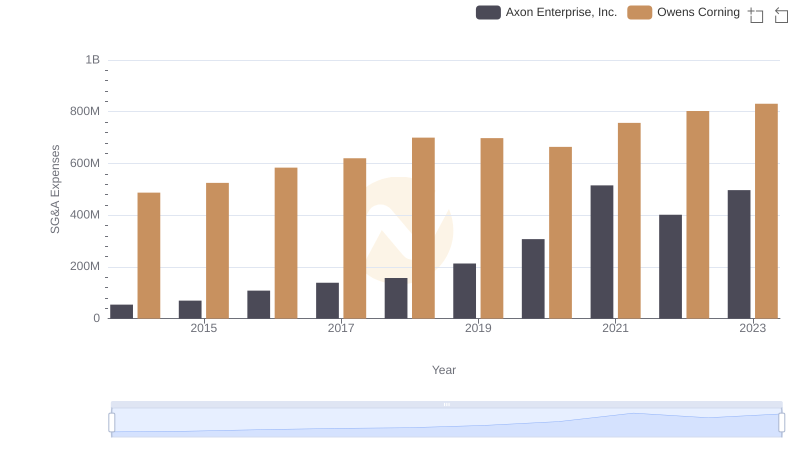Click the 'Year' axis title
The image size is (800, 461).
(x=444, y=370)
